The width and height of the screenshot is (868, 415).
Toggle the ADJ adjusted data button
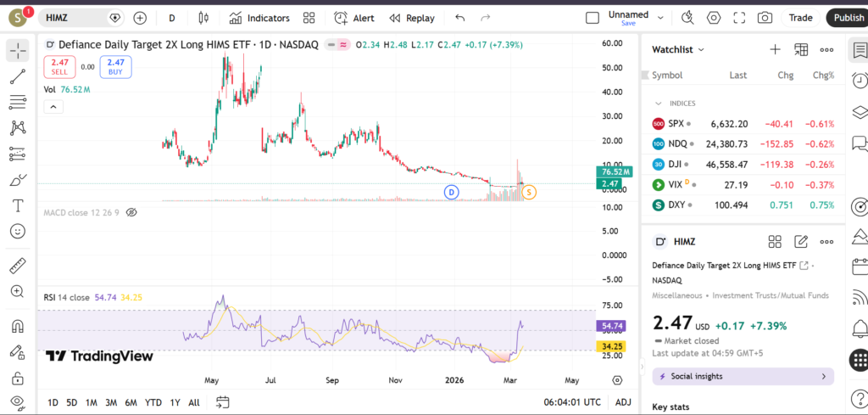tap(623, 402)
